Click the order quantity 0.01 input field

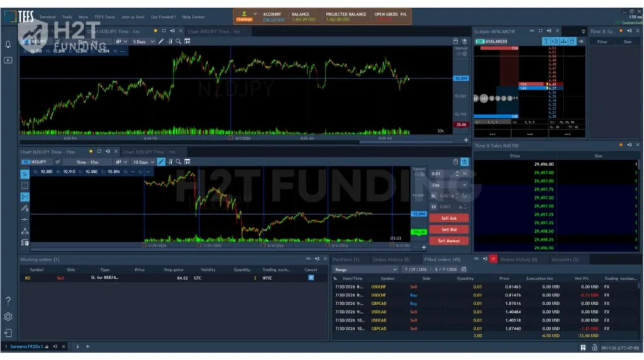click(443, 174)
